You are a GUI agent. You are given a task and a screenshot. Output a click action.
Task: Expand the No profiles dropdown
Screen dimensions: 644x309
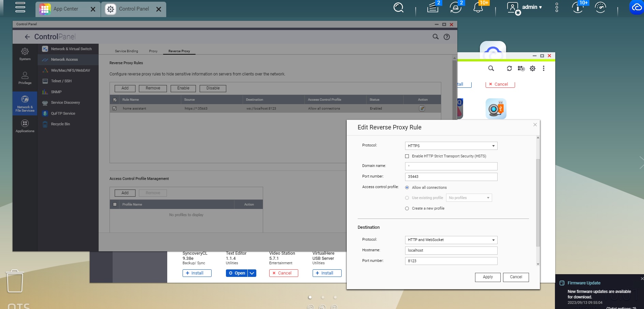[488, 198]
